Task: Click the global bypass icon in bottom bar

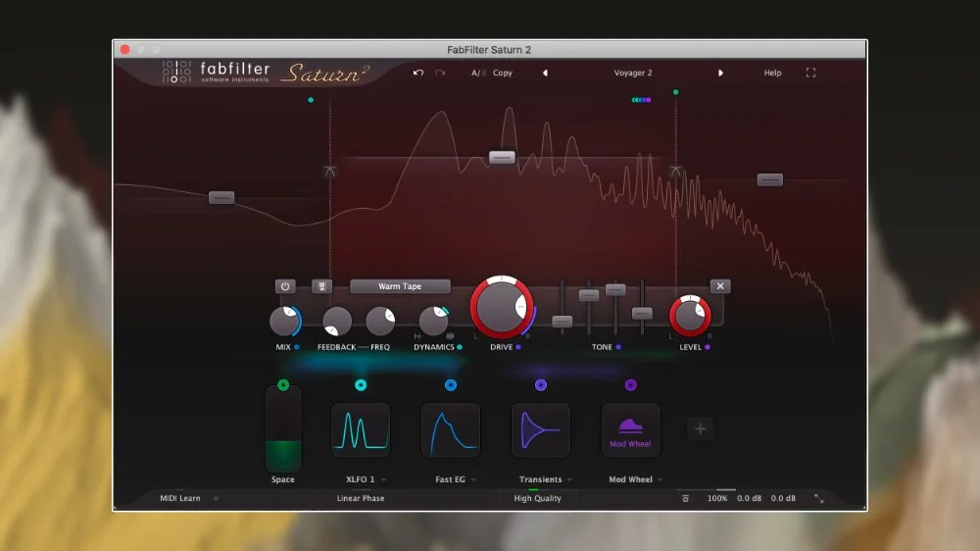Action: 686,498
